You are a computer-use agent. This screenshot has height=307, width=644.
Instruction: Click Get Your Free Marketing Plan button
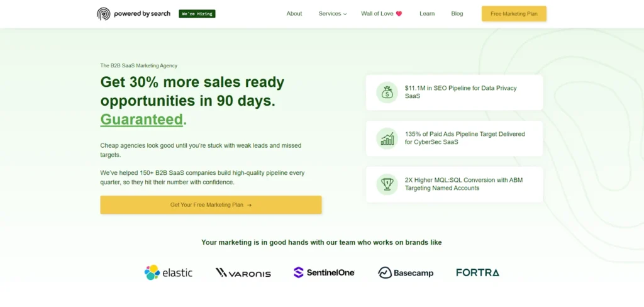211,204
